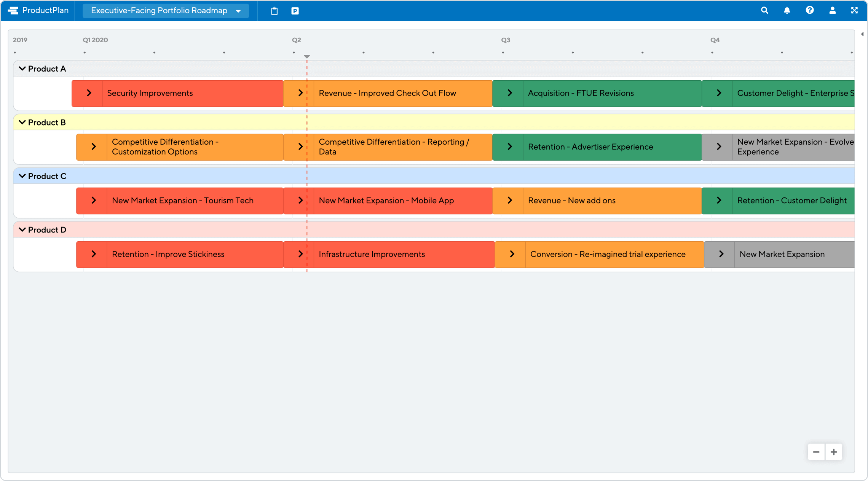
Task: Click the help question mark icon
Action: pyautogui.click(x=810, y=11)
